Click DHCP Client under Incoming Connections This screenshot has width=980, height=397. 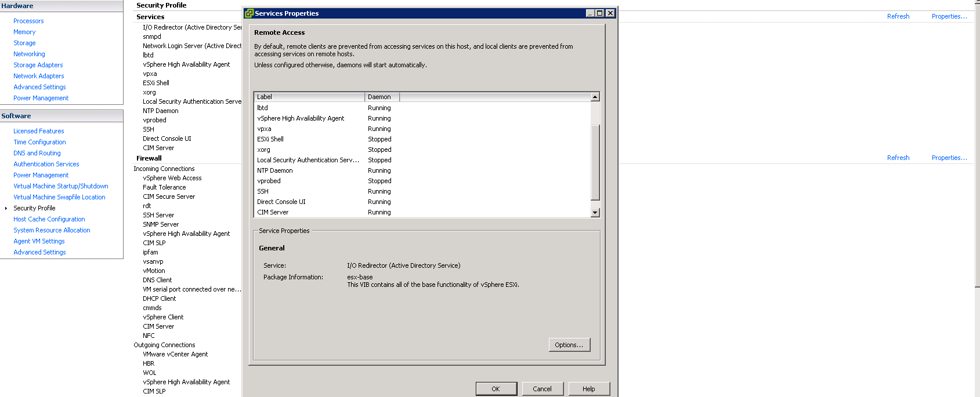coord(160,298)
